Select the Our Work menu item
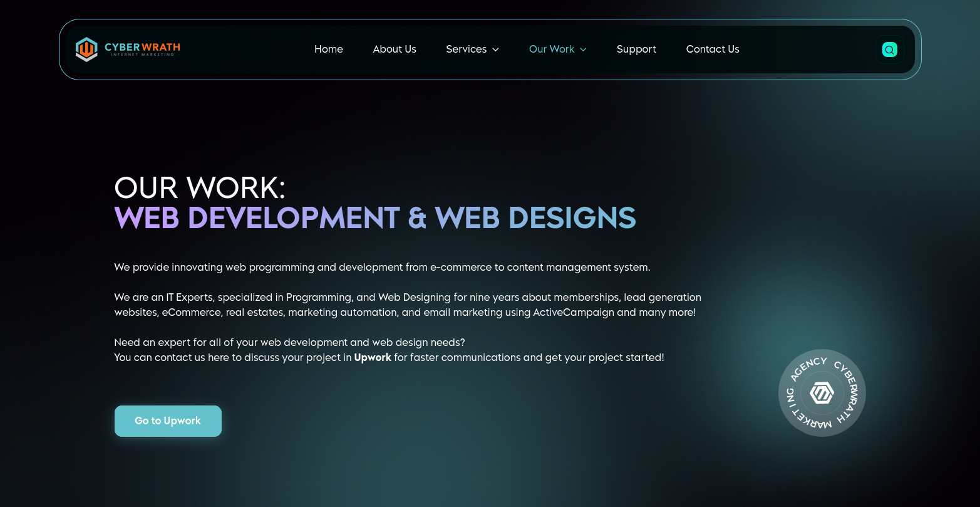980x507 pixels. [x=551, y=50]
